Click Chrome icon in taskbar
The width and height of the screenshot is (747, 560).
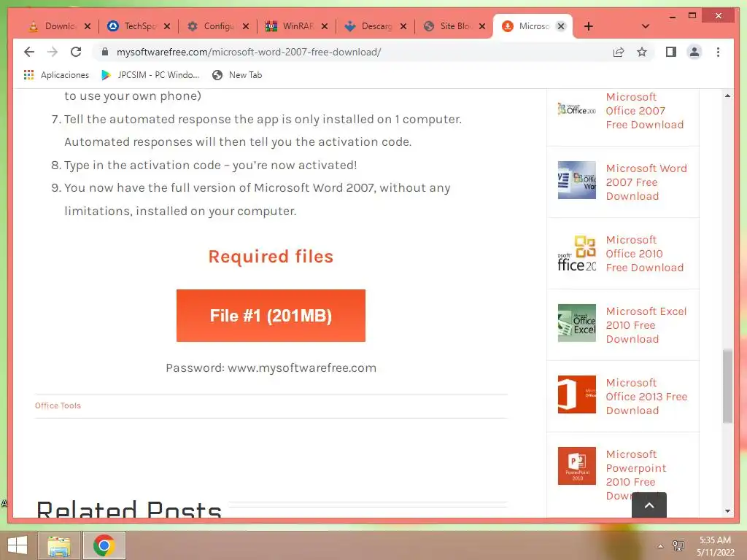coord(104,545)
